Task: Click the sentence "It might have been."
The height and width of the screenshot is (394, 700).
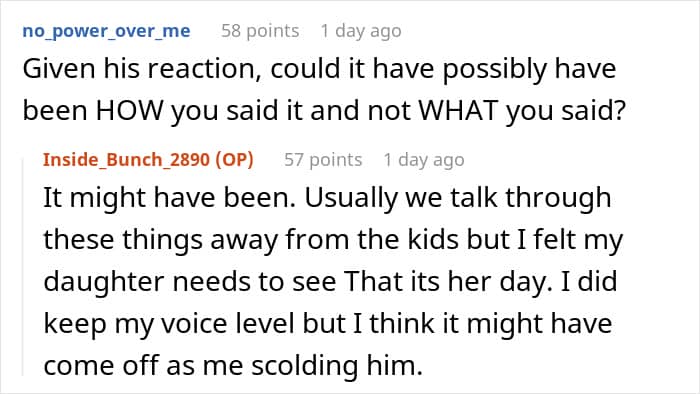Action: (170, 197)
